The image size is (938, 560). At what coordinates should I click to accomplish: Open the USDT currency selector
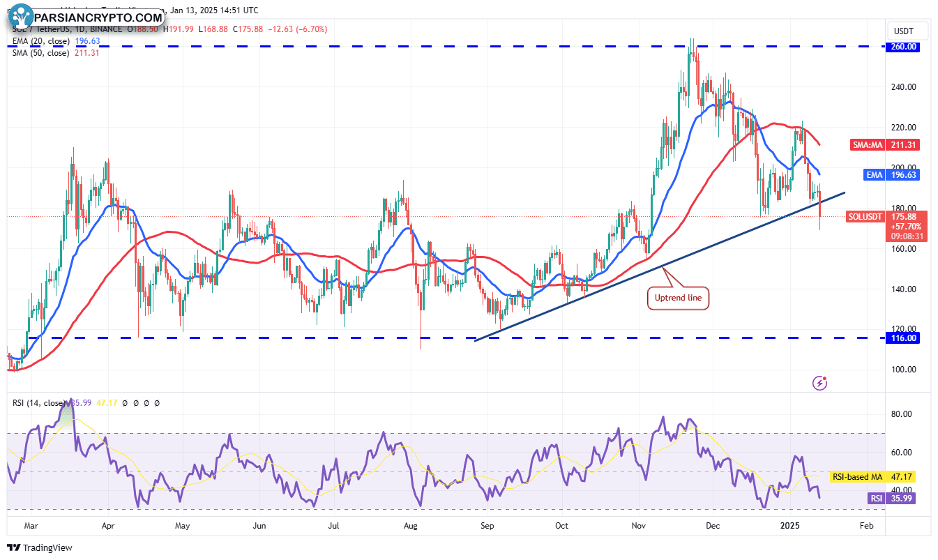coord(908,31)
